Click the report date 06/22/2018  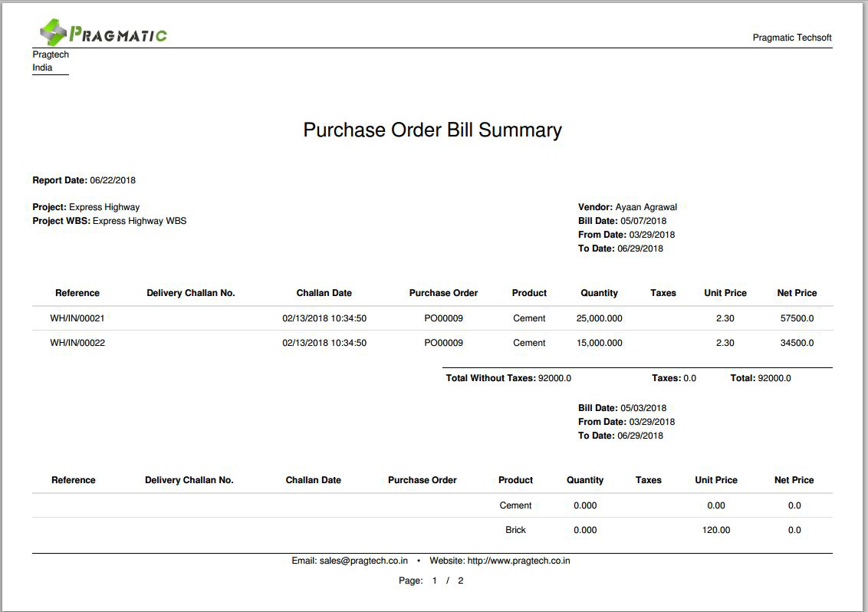tap(113, 180)
